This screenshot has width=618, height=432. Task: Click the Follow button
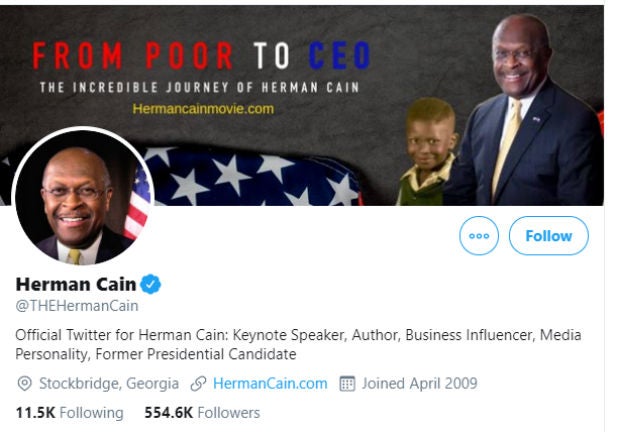[548, 236]
